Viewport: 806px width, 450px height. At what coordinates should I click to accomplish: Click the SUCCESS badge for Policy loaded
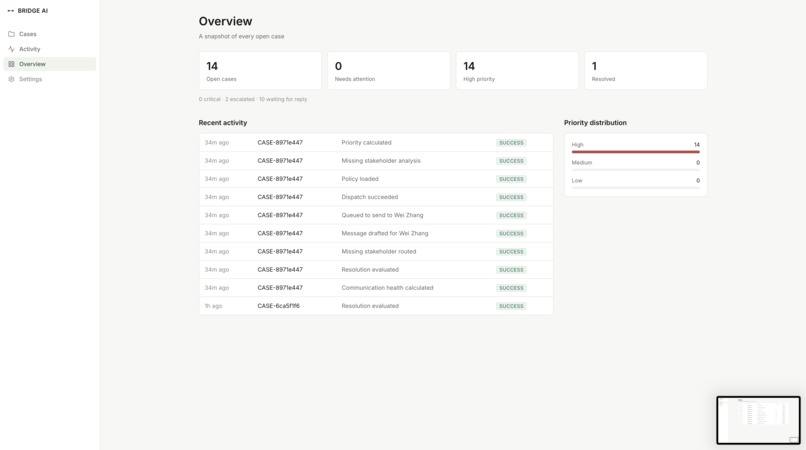point(511,179)
